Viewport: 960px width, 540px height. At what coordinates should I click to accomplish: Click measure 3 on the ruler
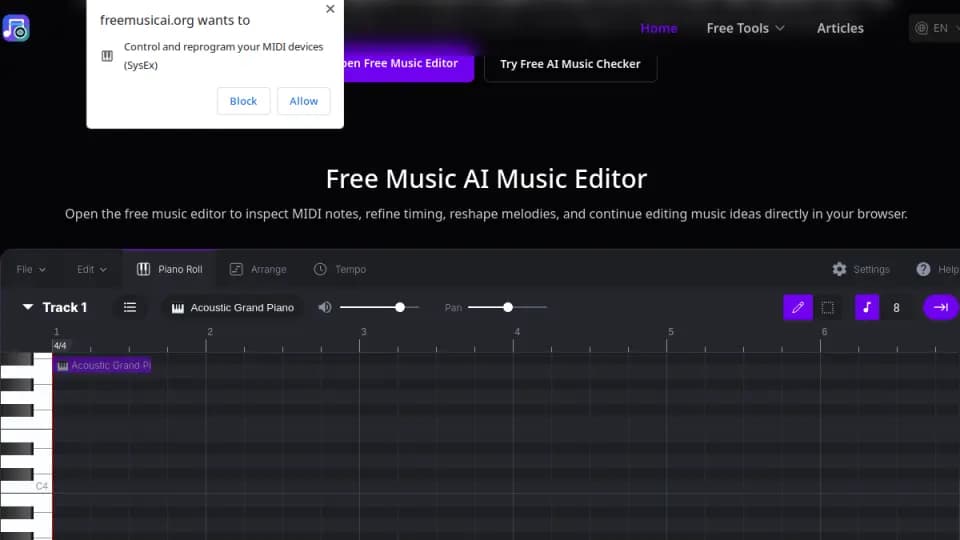coord(363,332)
